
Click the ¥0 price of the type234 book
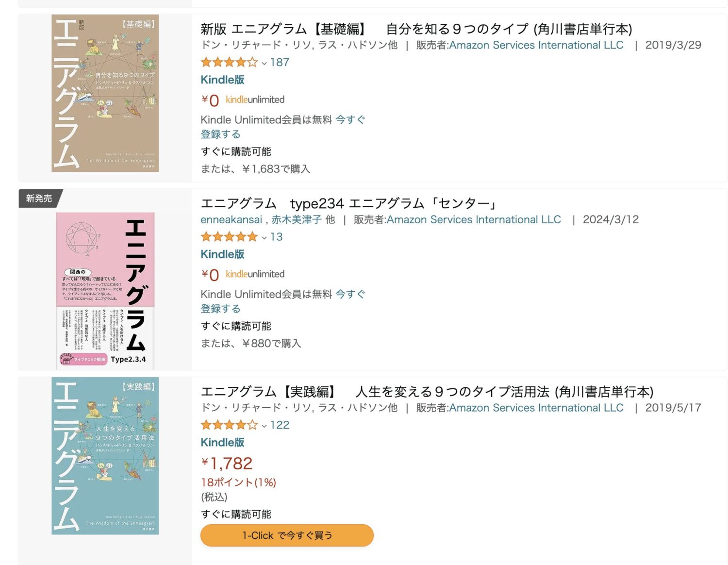(x=210, y=275)
